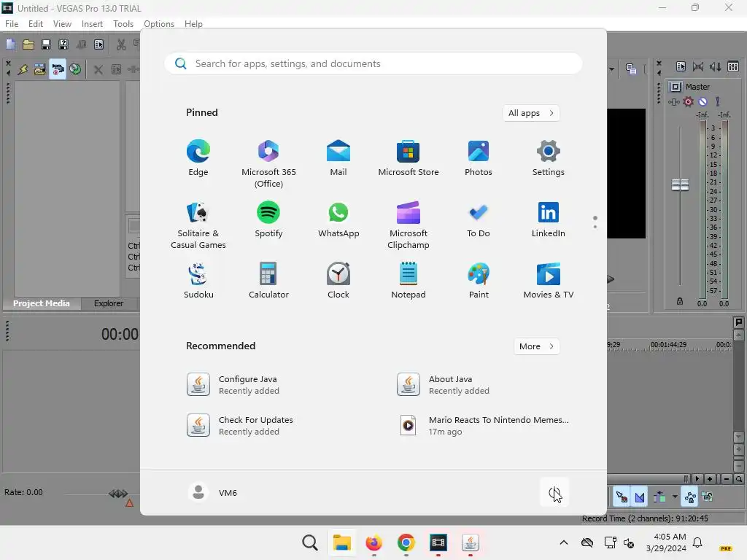The image size is (747, 560).
Task: Open Paint from pinned apps
Action: click(x=479, y=281)
